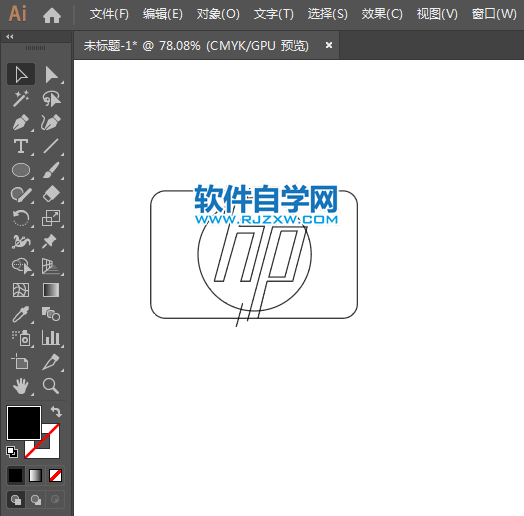Select the Gradient tool
This screenshot has height=516, width=524.
click(x=51, y=290)
